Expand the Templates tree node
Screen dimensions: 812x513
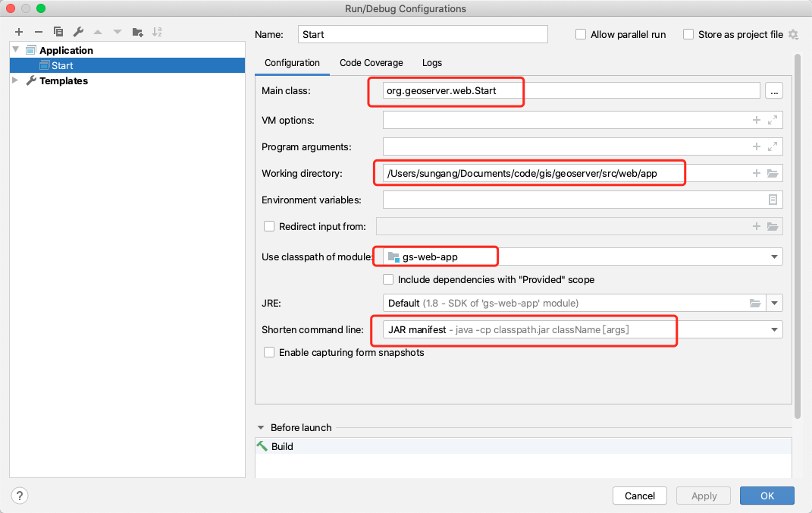[x=15, y=80]
